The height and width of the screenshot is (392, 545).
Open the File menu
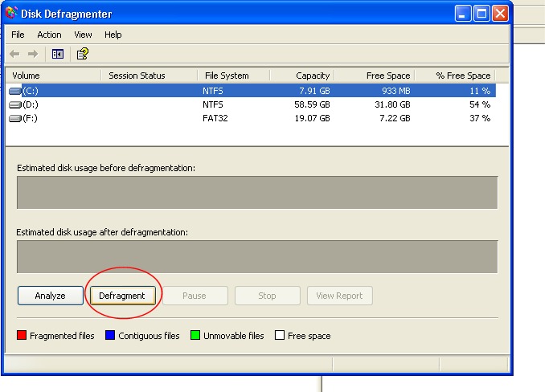(18, 35)
